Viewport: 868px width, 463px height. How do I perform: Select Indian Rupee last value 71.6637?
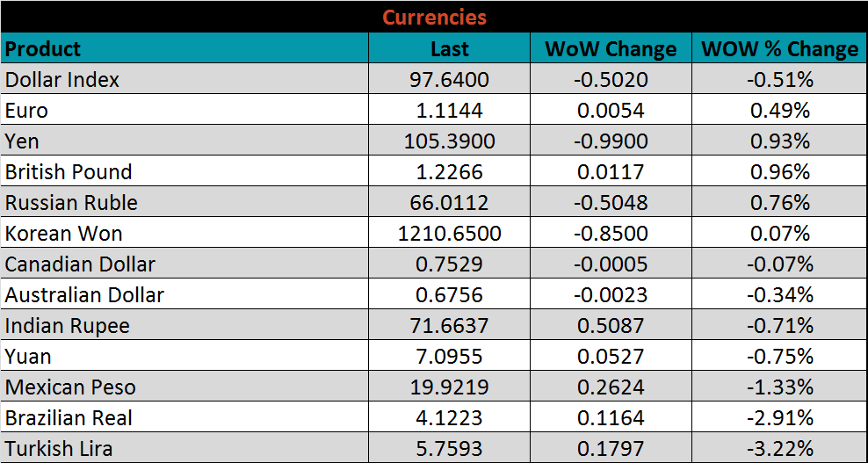point(449,326)
